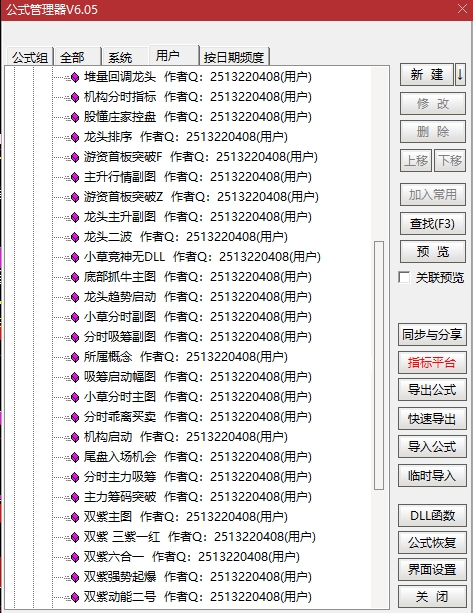Click the diamond icon for 机构启动

click(75, 437)
